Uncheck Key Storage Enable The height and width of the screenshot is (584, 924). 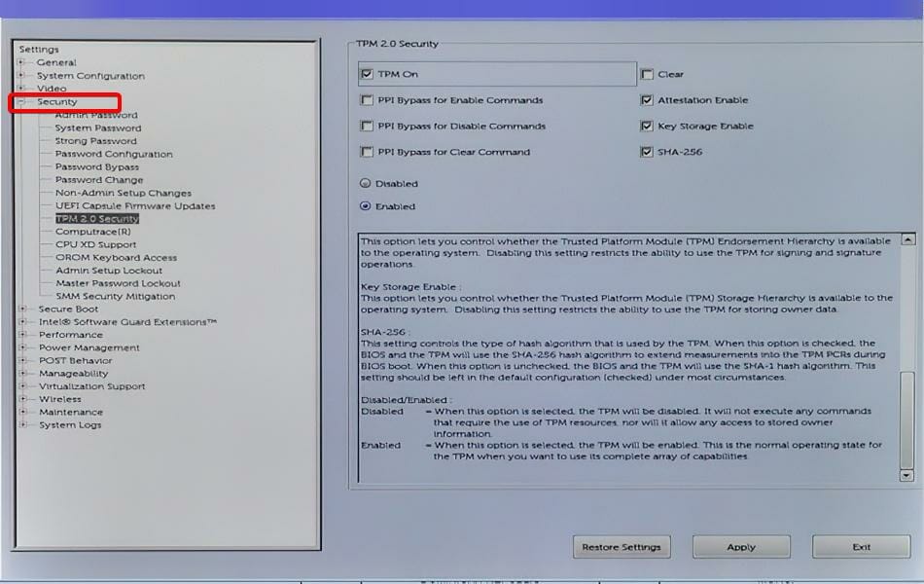coord(647,126)
